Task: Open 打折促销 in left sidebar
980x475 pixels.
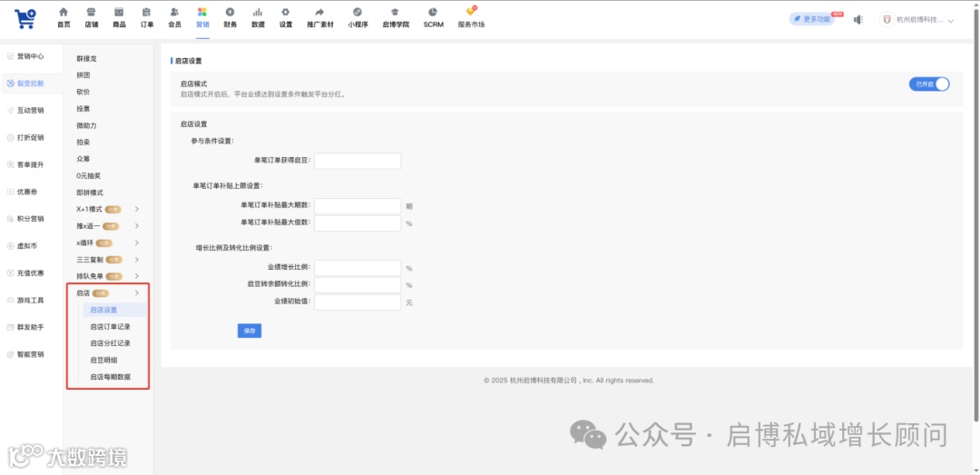Action: click(31, 138)
